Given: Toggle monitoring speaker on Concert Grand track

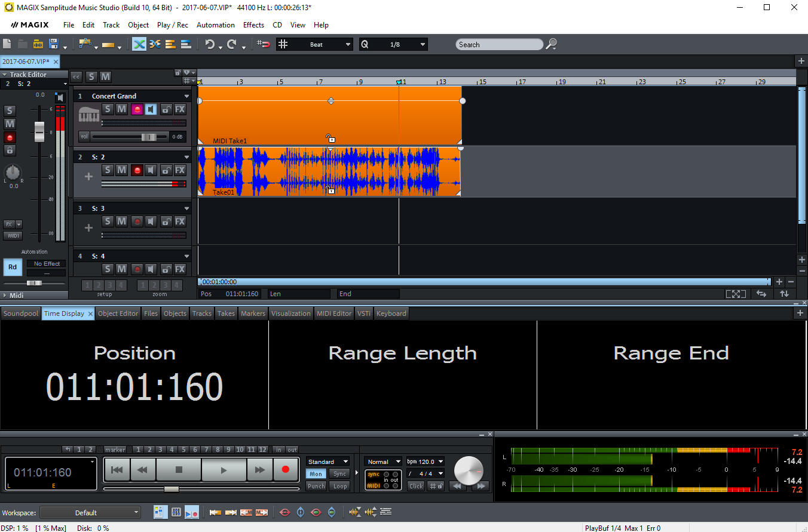Looking at the screenshot, I should pos(151,109).
